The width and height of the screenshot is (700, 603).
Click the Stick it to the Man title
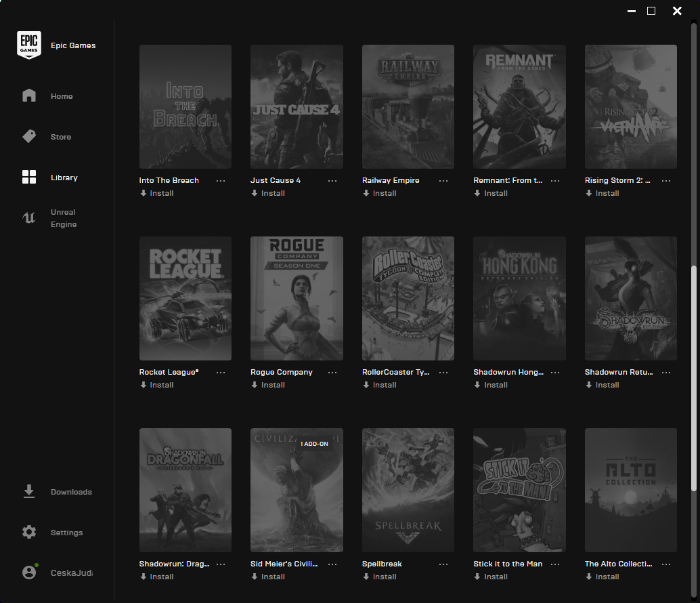click(508, 564)
